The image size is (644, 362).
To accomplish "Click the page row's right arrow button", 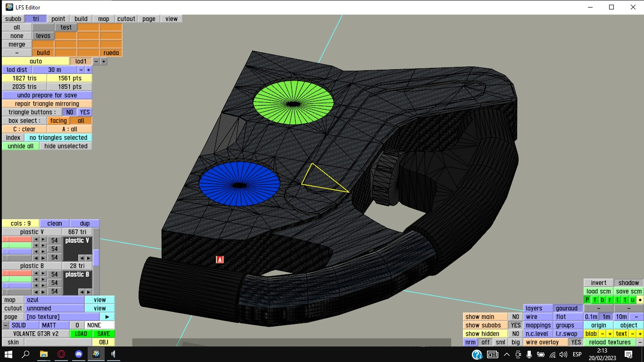I will pos(107,317).
